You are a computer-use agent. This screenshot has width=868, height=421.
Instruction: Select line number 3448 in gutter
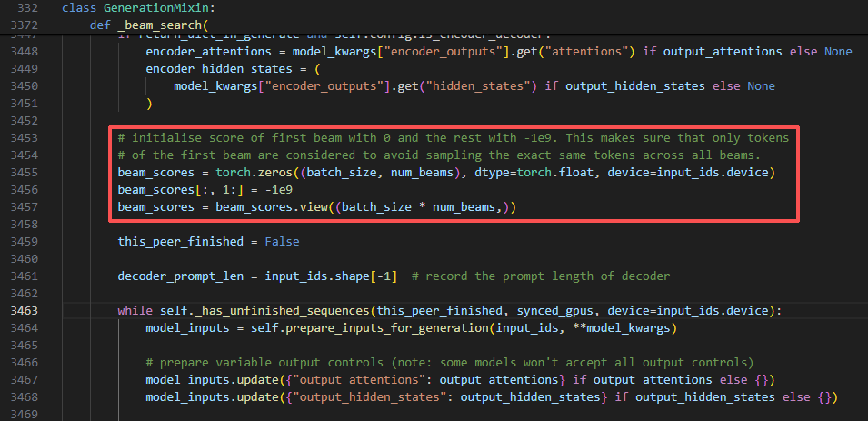(x=25, y=52)
